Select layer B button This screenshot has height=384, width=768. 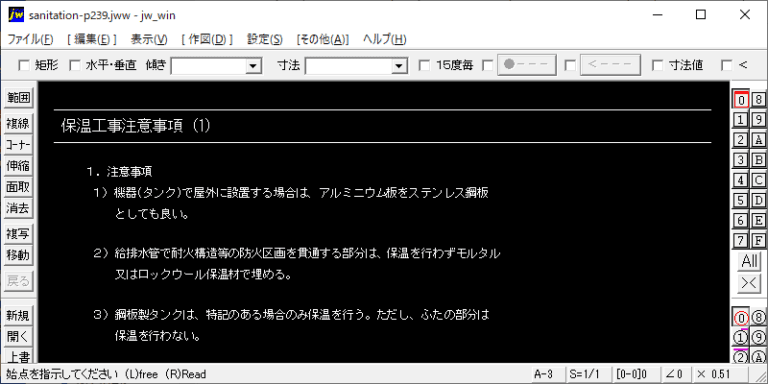pos(759,160)
